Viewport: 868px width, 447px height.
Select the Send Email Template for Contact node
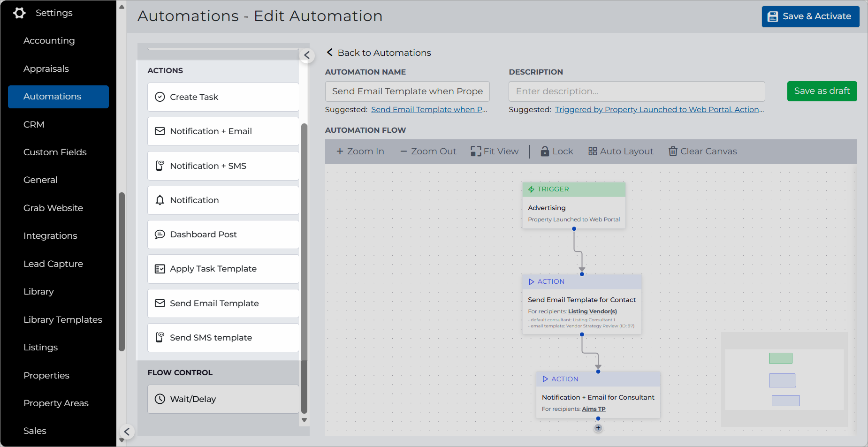582,304
